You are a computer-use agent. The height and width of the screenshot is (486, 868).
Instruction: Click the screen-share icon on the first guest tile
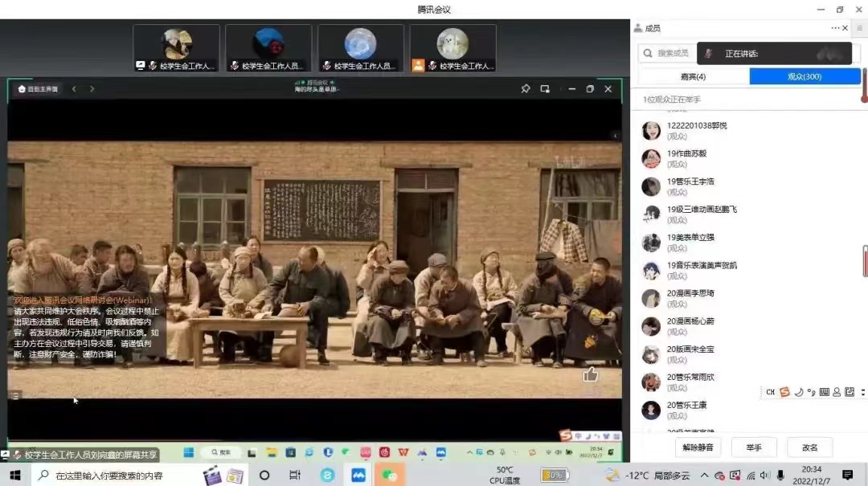pos(140,65)
